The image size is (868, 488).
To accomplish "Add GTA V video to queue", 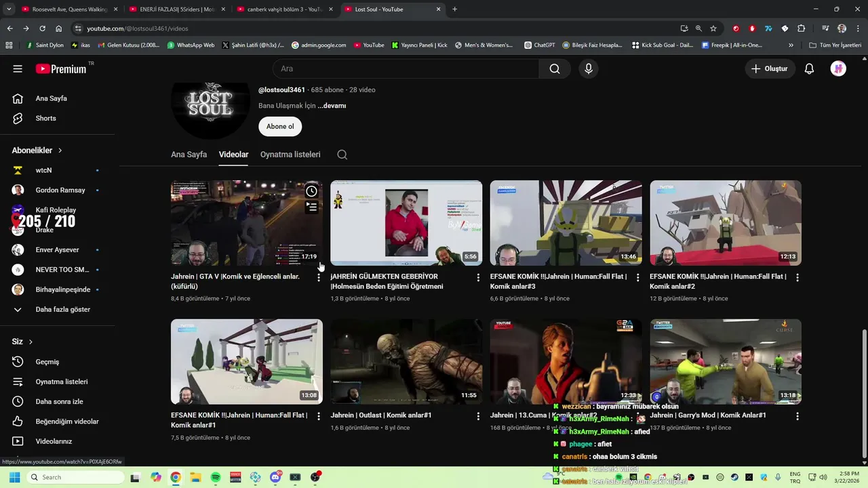I will tap(311, 207).
